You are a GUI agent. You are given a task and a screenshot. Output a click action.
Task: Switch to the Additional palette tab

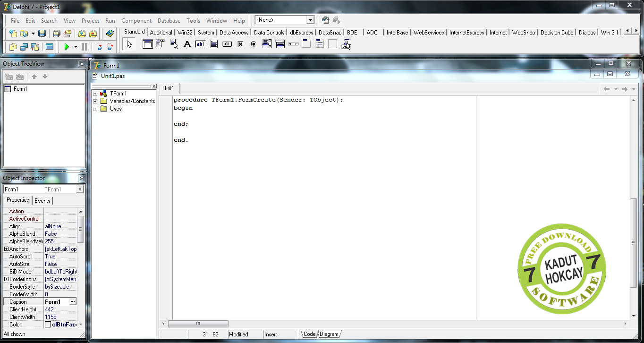(161, 33)
